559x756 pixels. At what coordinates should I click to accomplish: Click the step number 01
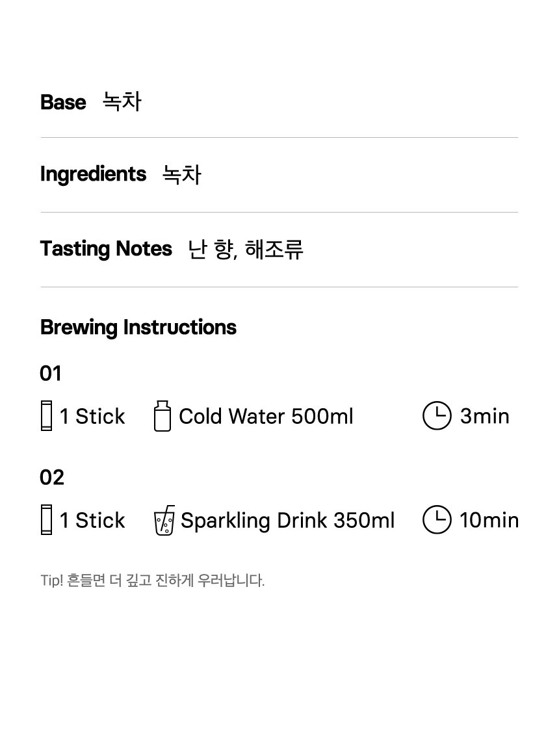[51, 374]
